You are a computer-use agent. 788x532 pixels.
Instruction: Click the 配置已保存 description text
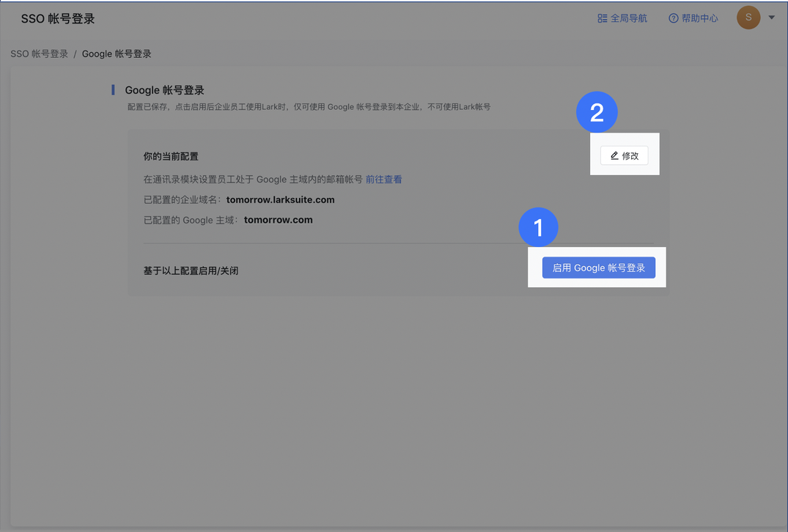309,107
